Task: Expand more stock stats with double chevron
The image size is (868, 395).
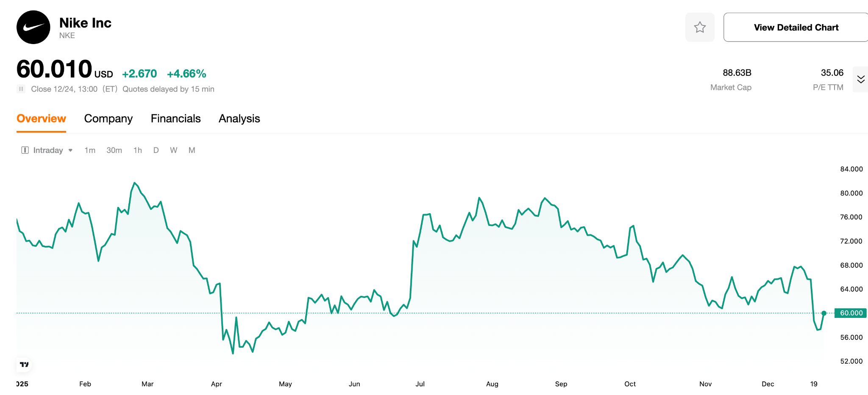Action: pyautogui.click(x=860, y=79)
